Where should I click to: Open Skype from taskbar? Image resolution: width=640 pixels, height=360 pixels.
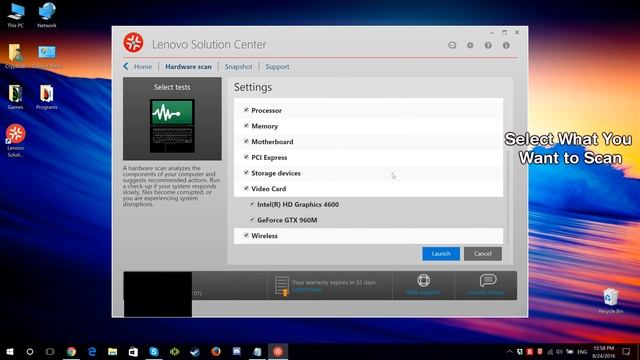pyautogui.click(x=154, y=351)
